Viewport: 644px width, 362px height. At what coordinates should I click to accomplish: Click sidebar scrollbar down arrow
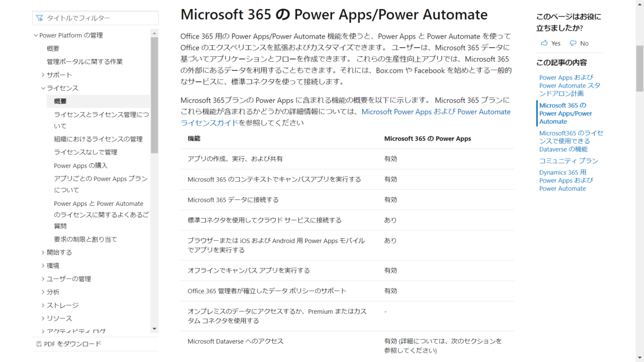pos(155,329)
